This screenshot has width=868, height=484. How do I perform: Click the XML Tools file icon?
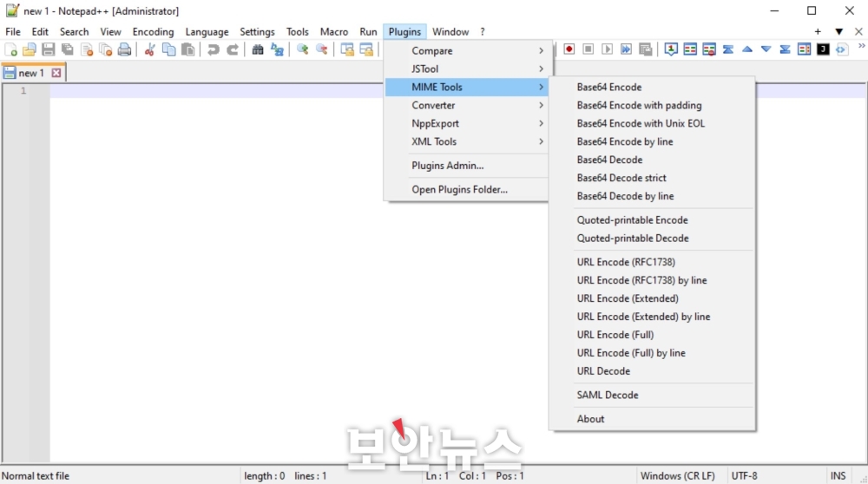pyautogui.click(x=842, y=49)
